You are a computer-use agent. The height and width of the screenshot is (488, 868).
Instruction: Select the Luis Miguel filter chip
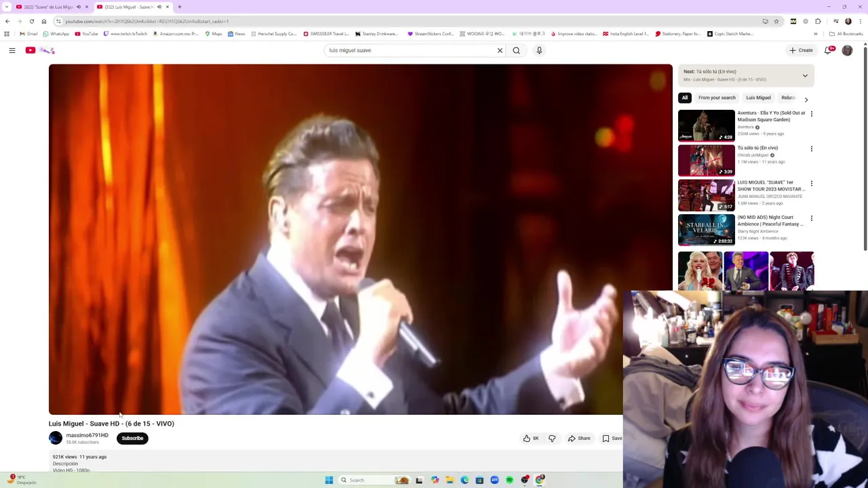pyautogui.click(x=758, y=98)
